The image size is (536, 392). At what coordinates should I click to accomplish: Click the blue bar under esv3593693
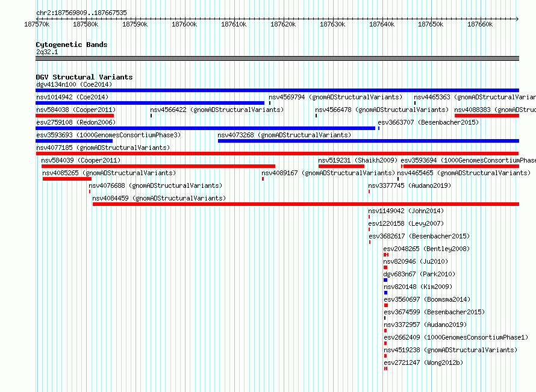point(74,141)
